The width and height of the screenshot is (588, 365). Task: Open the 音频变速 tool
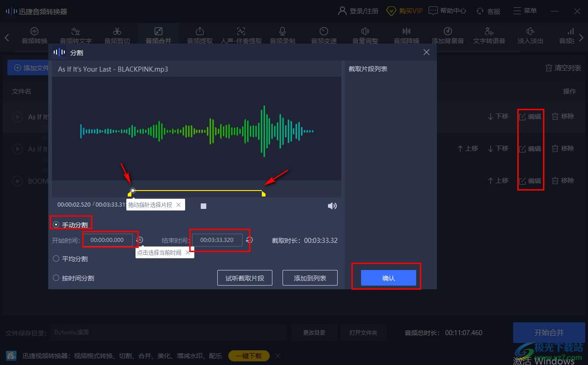(x=324, y=36)
